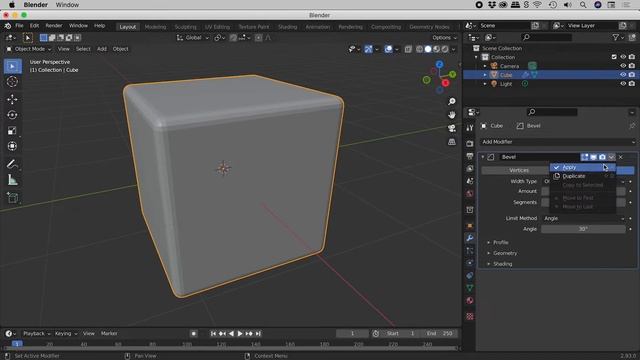Open the Limit Method Angle dropdown
Screen dimensions: 640x360
point(583,218)
